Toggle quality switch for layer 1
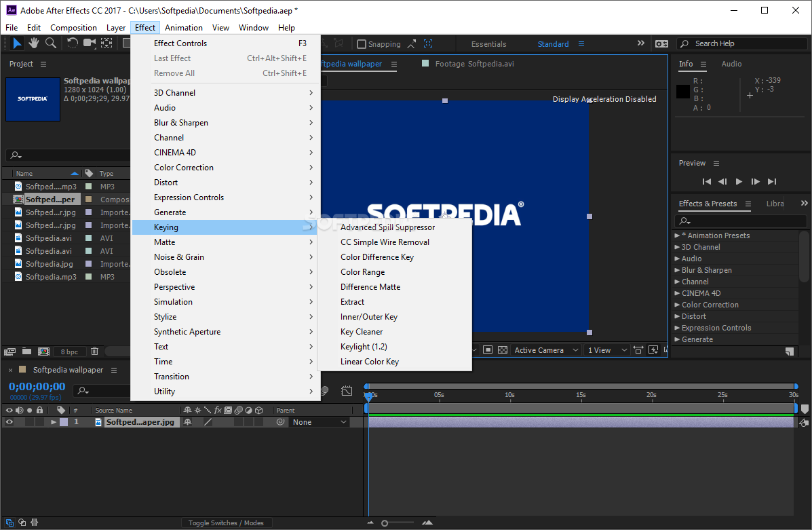 pos(208,422)
